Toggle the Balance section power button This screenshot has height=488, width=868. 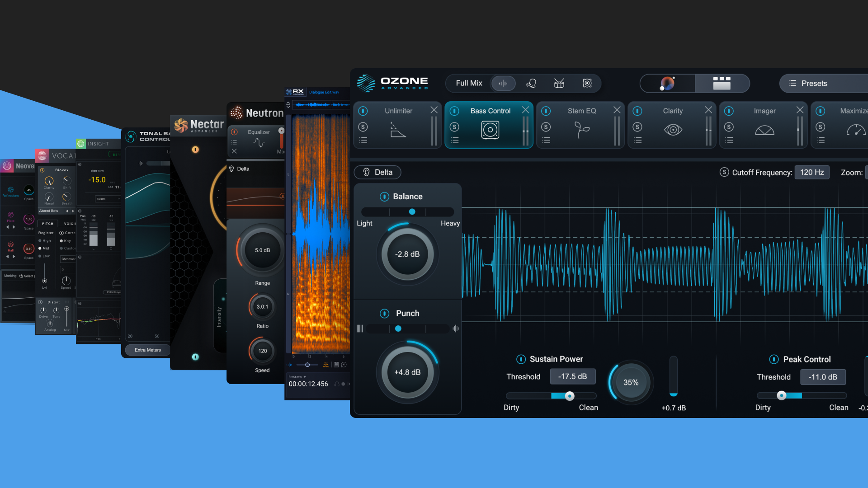pos(384,197)
